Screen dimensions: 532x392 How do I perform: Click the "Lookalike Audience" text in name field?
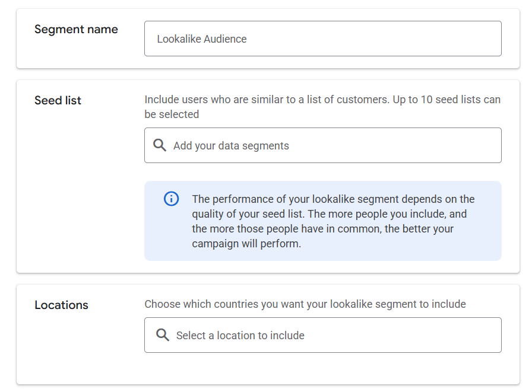(x=201, y=39)
